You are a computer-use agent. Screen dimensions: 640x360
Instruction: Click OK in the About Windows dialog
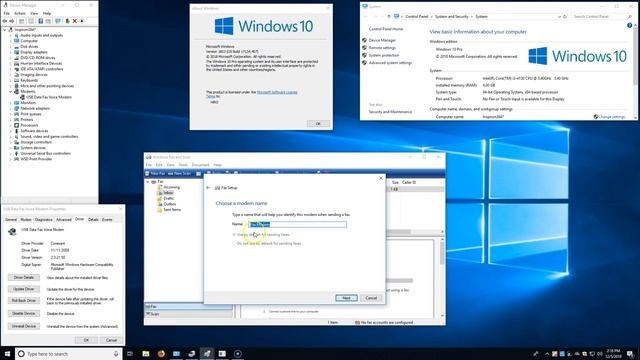[318, 124]
